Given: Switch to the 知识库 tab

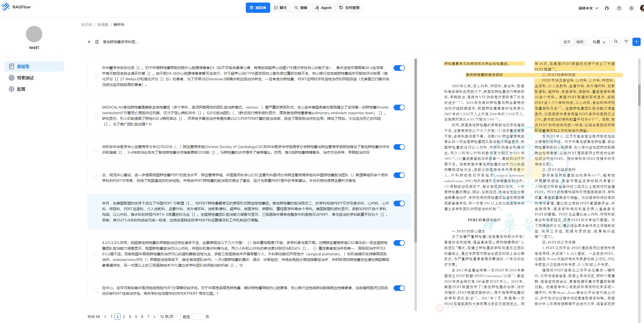Looking at the screenshot, I should click(x=258, y=8).
